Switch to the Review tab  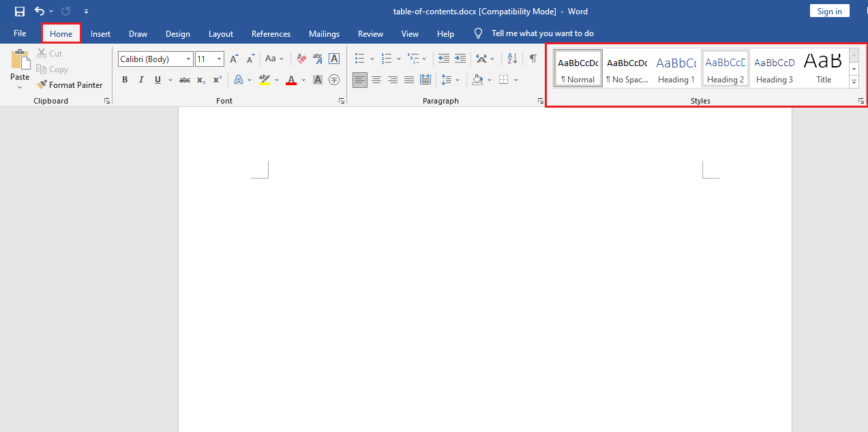pyautogui.click(x=370, y=33)
